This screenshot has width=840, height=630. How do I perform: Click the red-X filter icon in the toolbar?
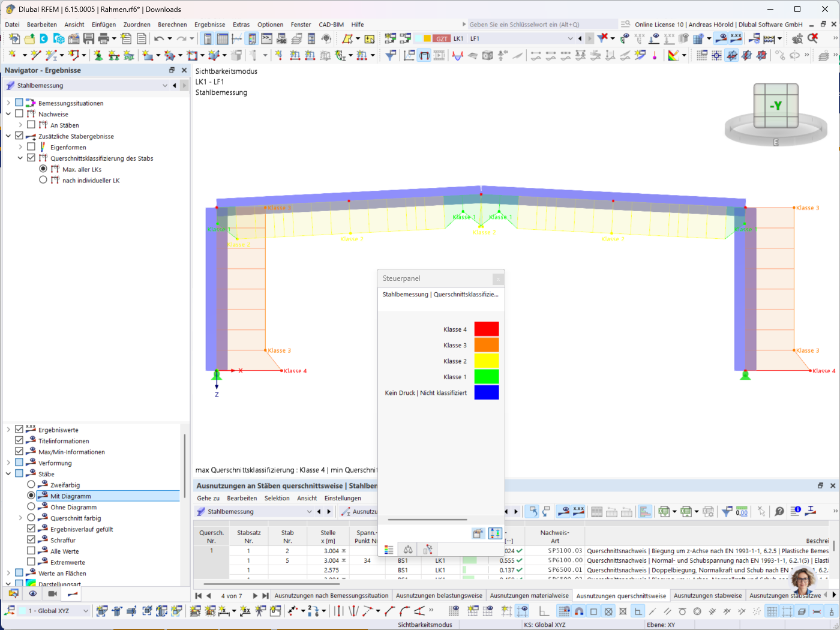602,38
